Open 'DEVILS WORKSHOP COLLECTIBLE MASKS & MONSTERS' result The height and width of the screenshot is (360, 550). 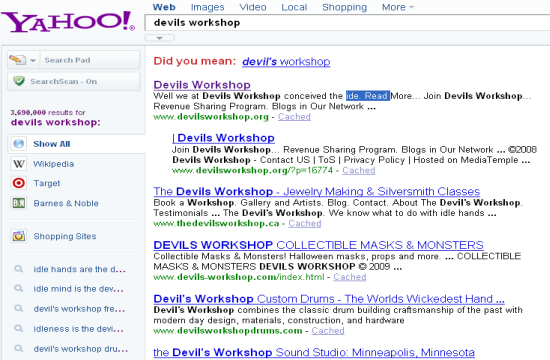318,245
